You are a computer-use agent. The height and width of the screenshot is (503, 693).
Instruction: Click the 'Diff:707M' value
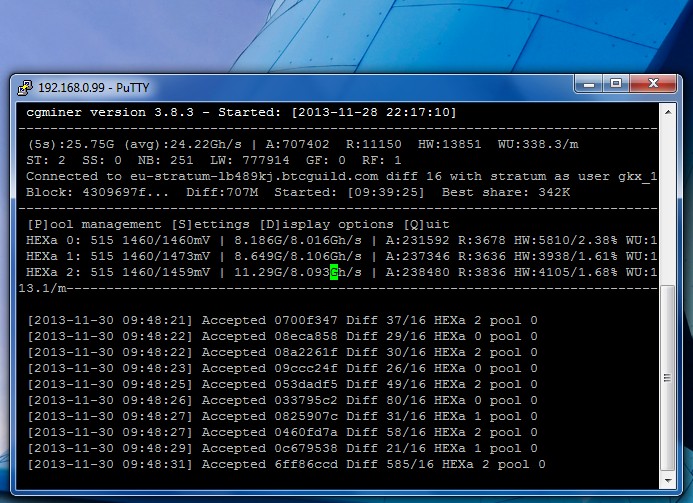222,192
